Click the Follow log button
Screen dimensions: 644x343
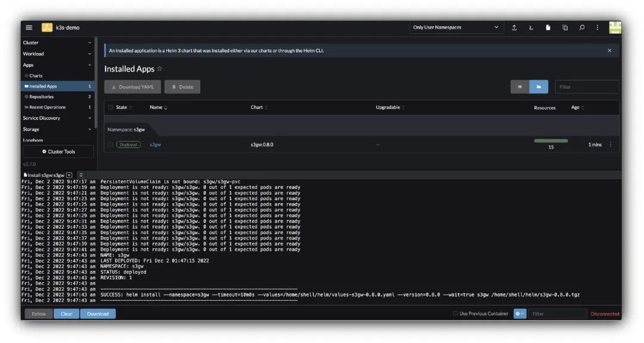point(39,313)
